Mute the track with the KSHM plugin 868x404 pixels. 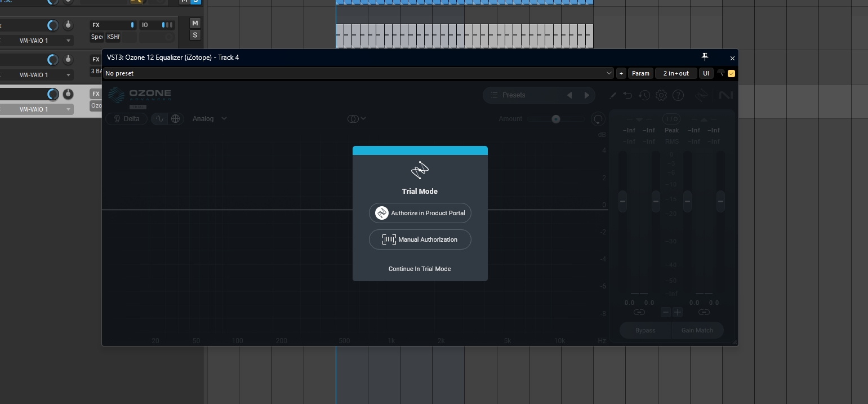(x=195, y=23)
